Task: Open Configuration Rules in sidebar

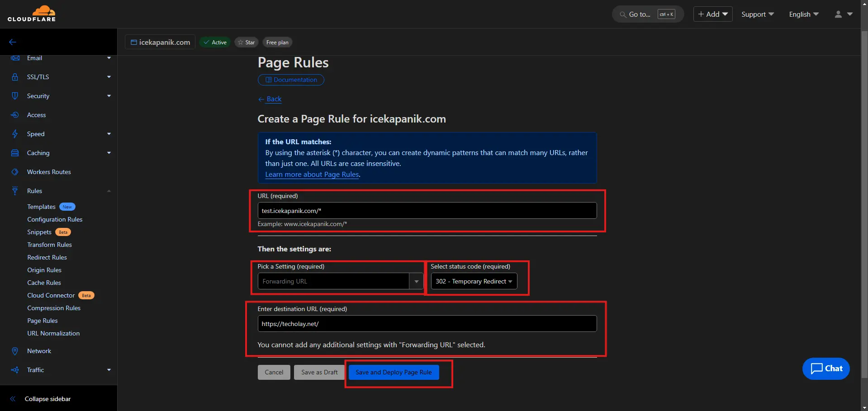Action: pos(55,219)
